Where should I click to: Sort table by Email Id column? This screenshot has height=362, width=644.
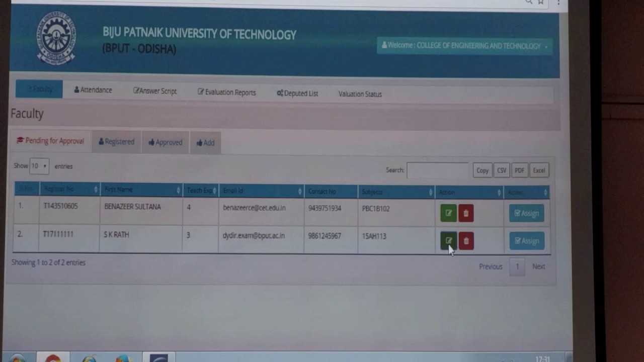coord(261,191)
